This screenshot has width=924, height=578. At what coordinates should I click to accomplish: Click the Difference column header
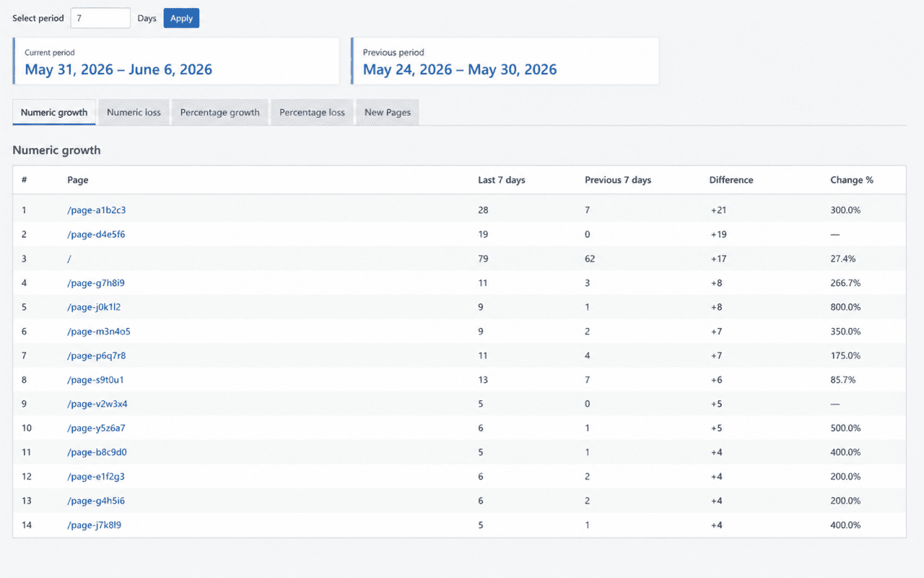[x=731, y=180]
